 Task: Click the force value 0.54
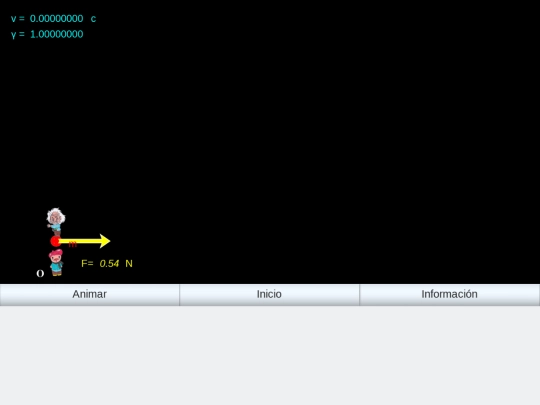point(109,264)
